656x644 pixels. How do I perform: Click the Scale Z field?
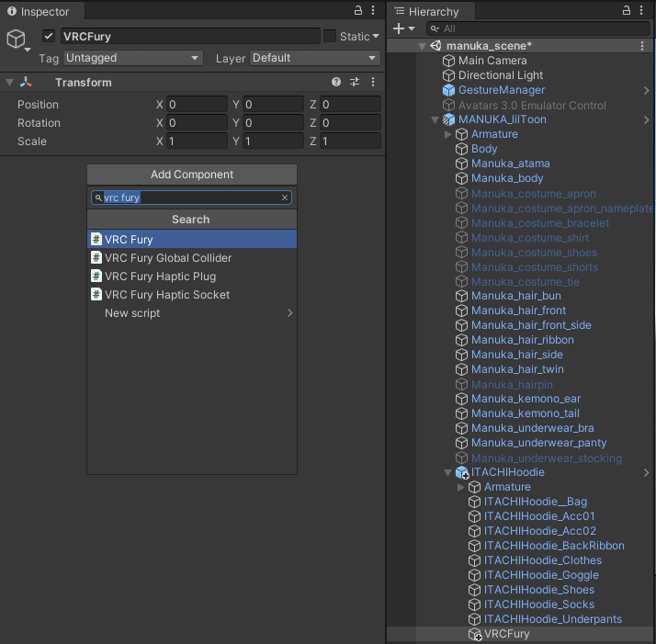click(x=350, y=141)
